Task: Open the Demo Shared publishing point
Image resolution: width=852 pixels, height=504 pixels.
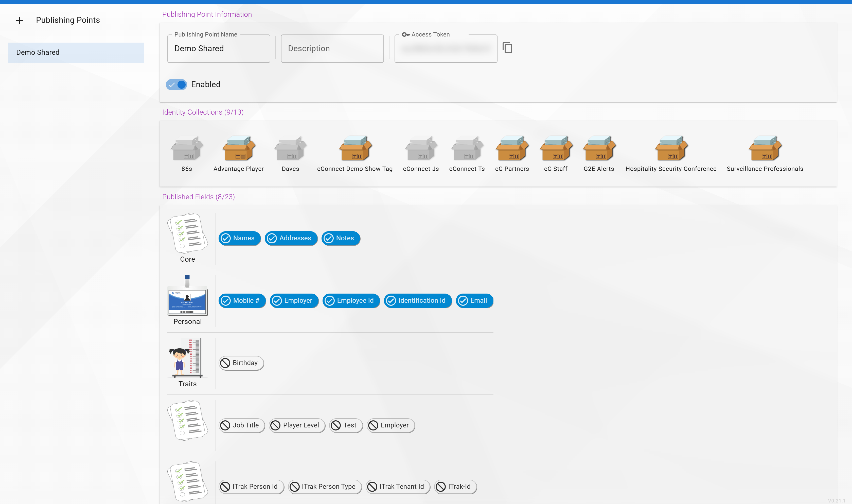Action: tap(76, 53)
